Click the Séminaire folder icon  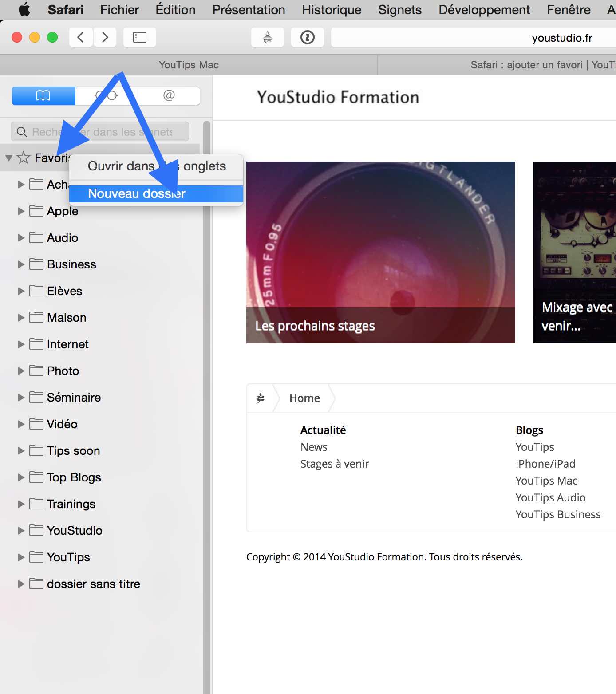click(36, 397)
